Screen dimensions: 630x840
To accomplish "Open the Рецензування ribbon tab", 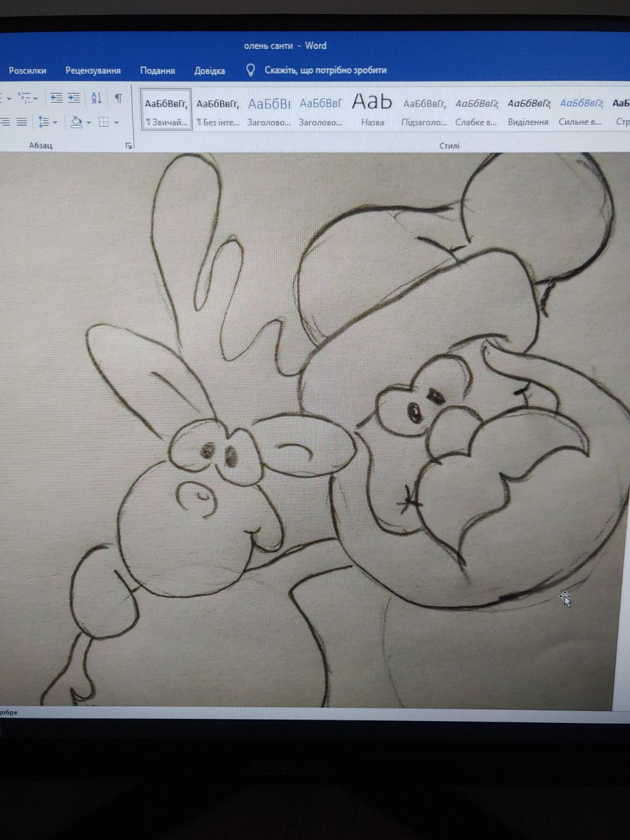I will tap(93, 70).
